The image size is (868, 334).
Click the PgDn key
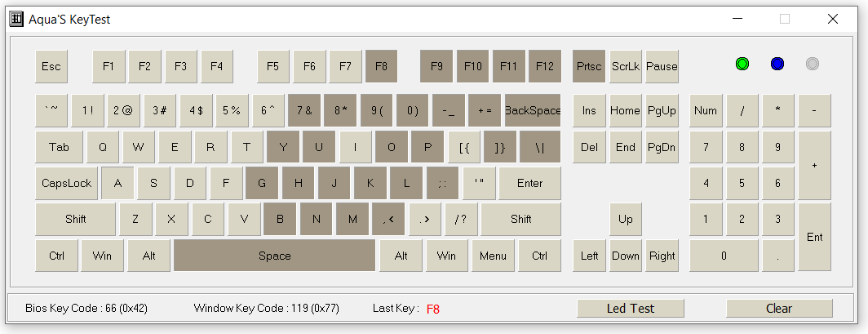(x=662, y=147)
